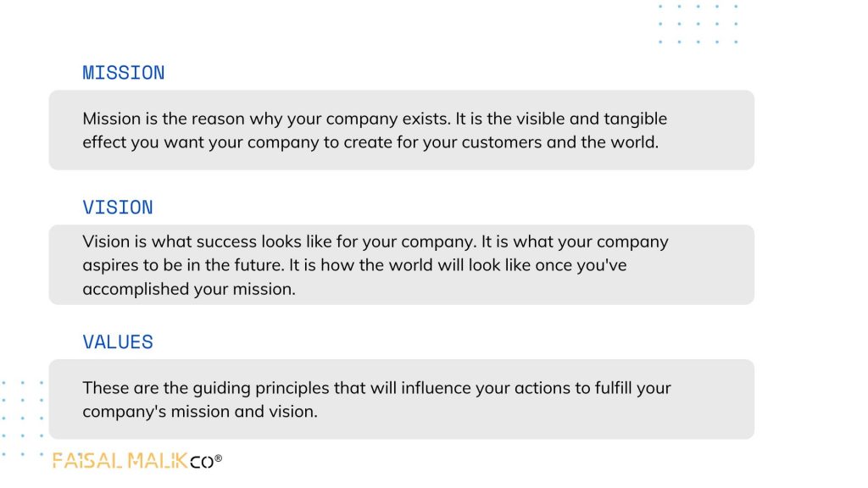Click the line starting "Vision is what success"
Viewport: 868px width, 488px height.
[x=375, y=241]
